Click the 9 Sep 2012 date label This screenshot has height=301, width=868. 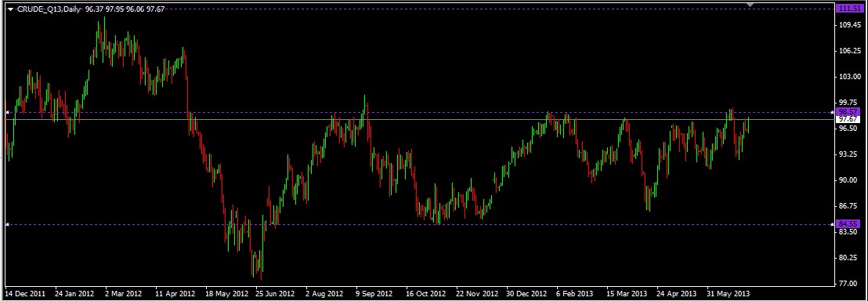374,293
